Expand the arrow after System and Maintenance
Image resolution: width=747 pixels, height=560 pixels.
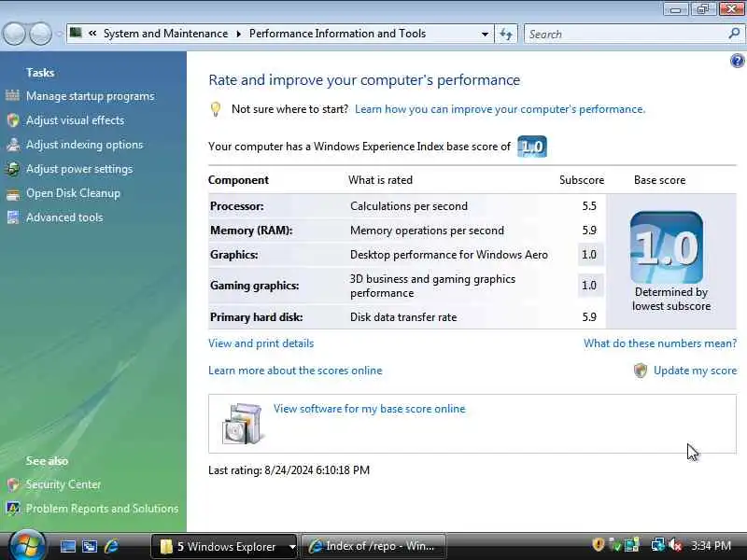coord(238,34)
